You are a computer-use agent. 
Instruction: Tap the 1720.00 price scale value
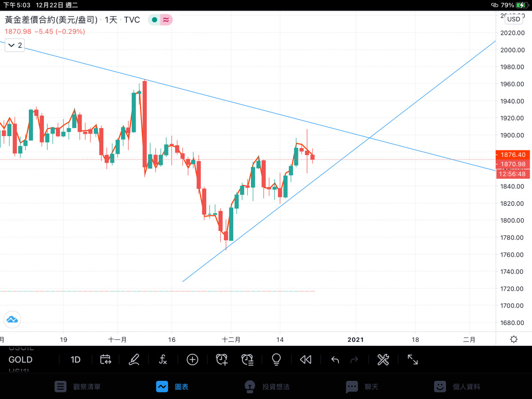(x=513, y=289)
